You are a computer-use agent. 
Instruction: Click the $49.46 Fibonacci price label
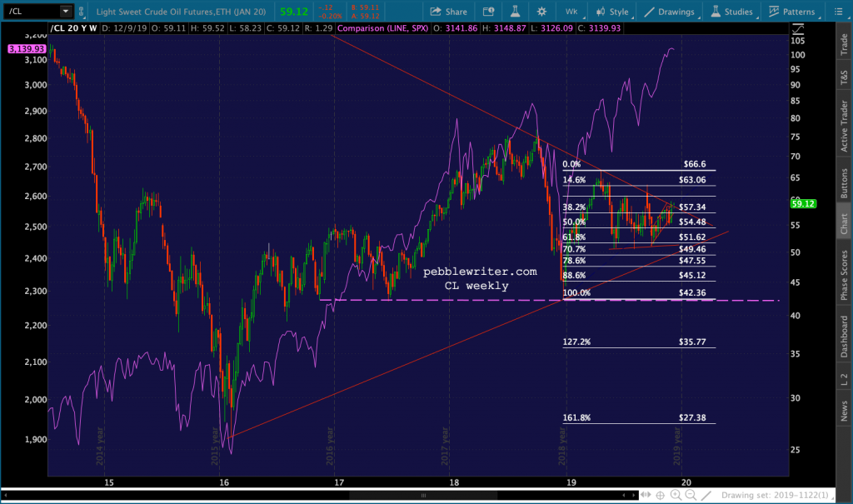pos(692,249)
